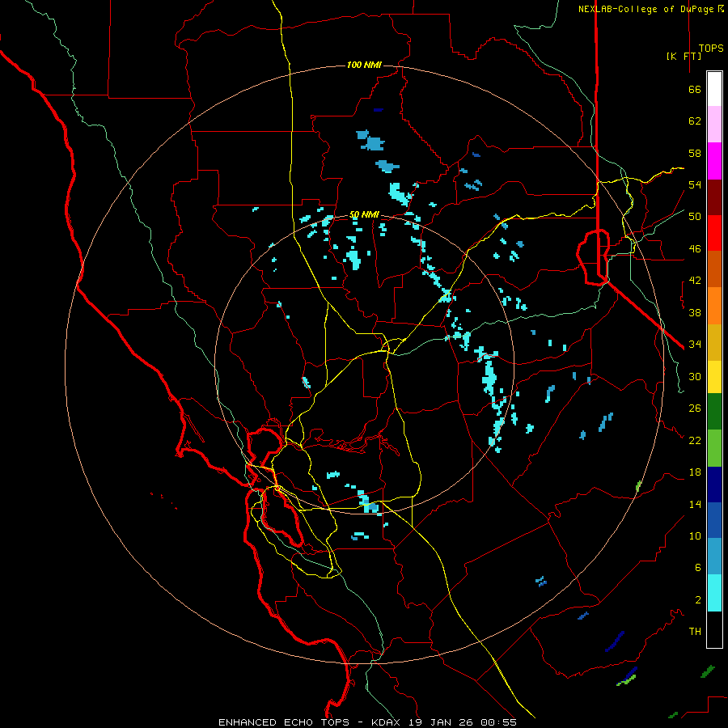Pick the cyan legend swatch
Image resolution: width=728 pixels, height=728 pixels.
click(x=714, y=593)
